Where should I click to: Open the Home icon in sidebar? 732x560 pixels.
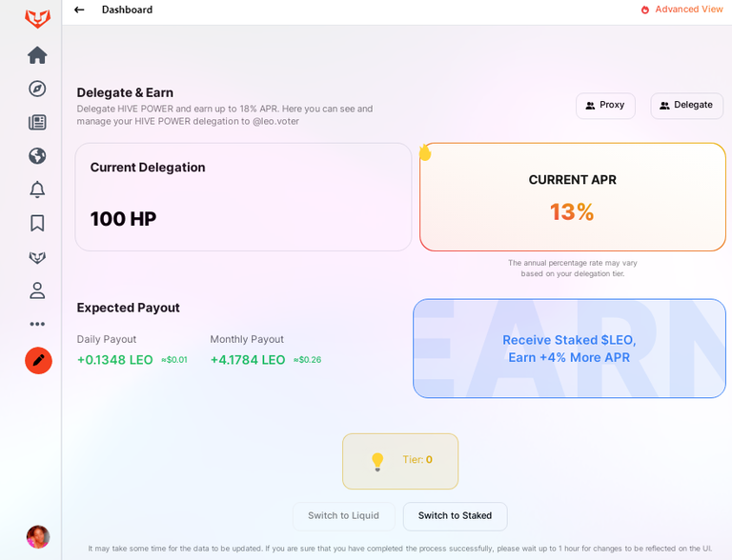pos(37,55)
